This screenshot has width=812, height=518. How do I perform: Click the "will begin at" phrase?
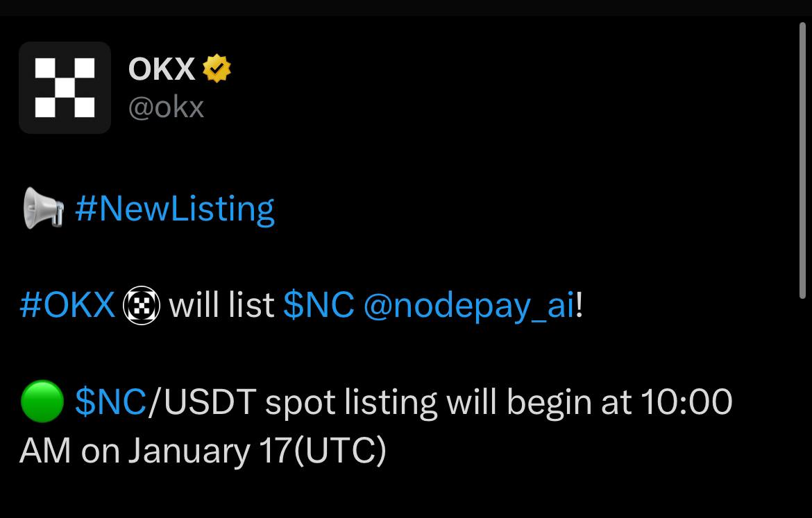pyautogui.click(x=539, y=403)
